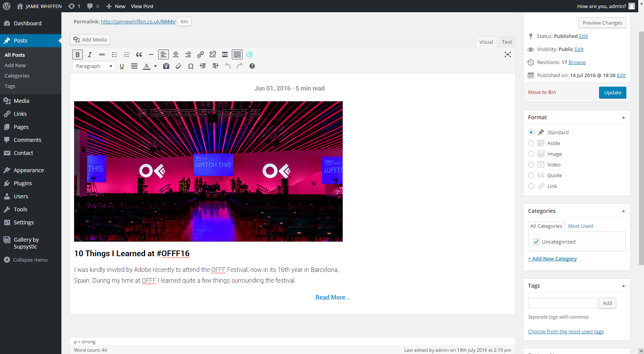The height and width of the screenshot is (354, 644).
Task: Collapse the Format panel
Action: tap(623, 117)
